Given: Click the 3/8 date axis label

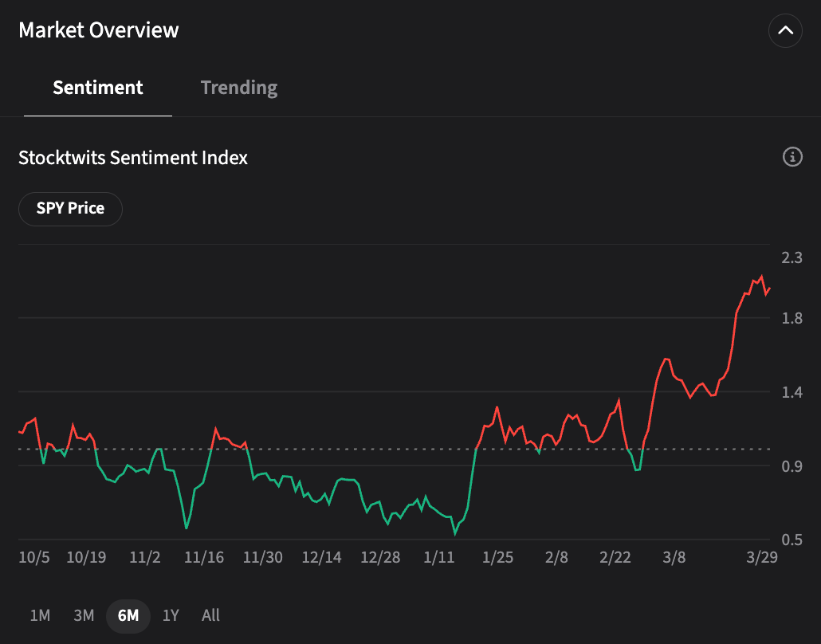Looking at the screenshot, I should pyautogui.click(x=674, y=557).
